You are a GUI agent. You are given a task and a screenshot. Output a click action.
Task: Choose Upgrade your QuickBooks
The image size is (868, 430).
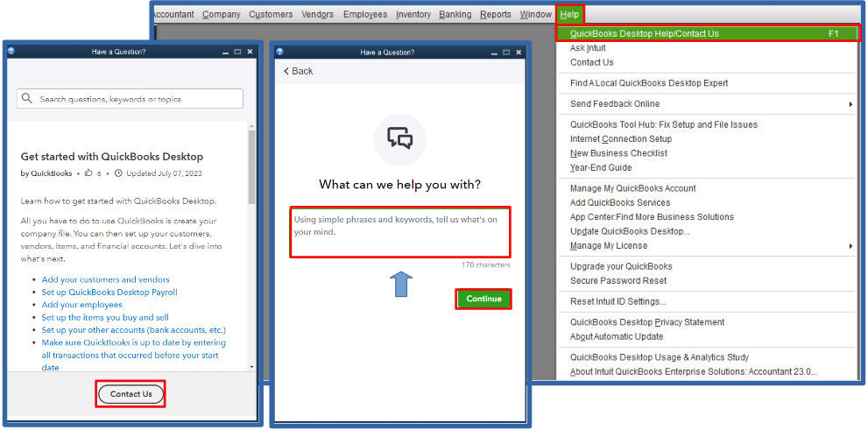pos(621,266)
